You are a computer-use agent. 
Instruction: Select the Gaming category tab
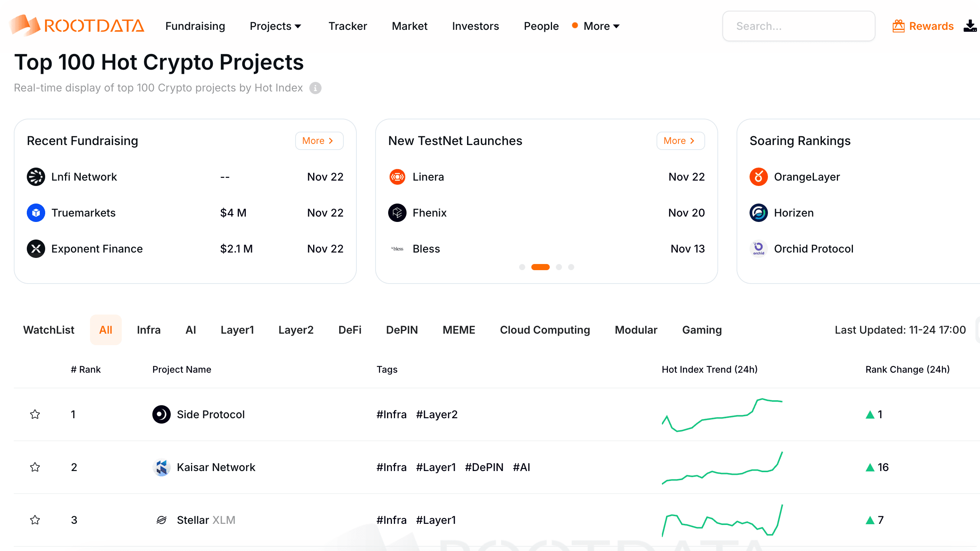702,330
